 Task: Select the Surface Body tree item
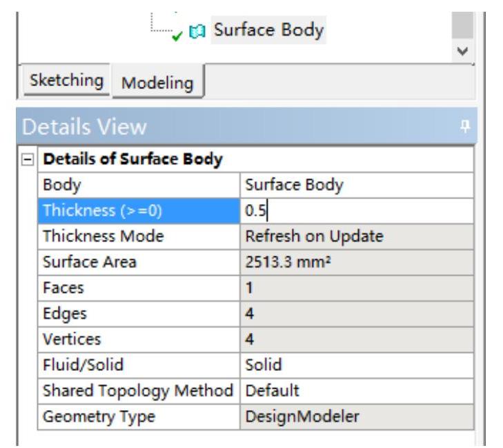point(268,31)
